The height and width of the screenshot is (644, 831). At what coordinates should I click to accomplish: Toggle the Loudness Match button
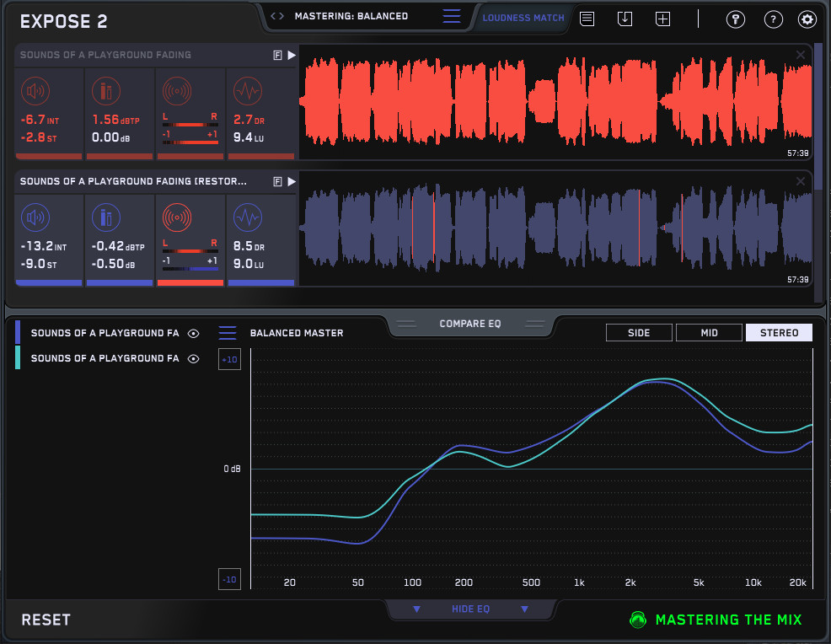(x=523, y=18)
